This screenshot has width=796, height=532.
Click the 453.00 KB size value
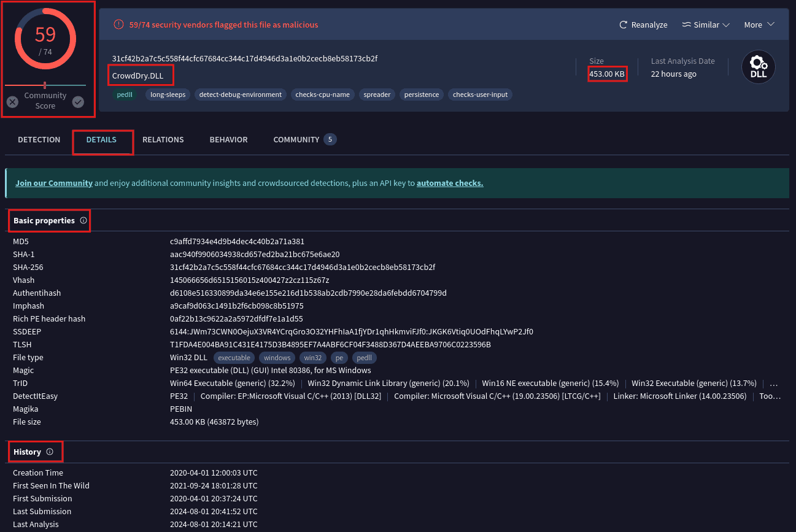tap(607, 74)
